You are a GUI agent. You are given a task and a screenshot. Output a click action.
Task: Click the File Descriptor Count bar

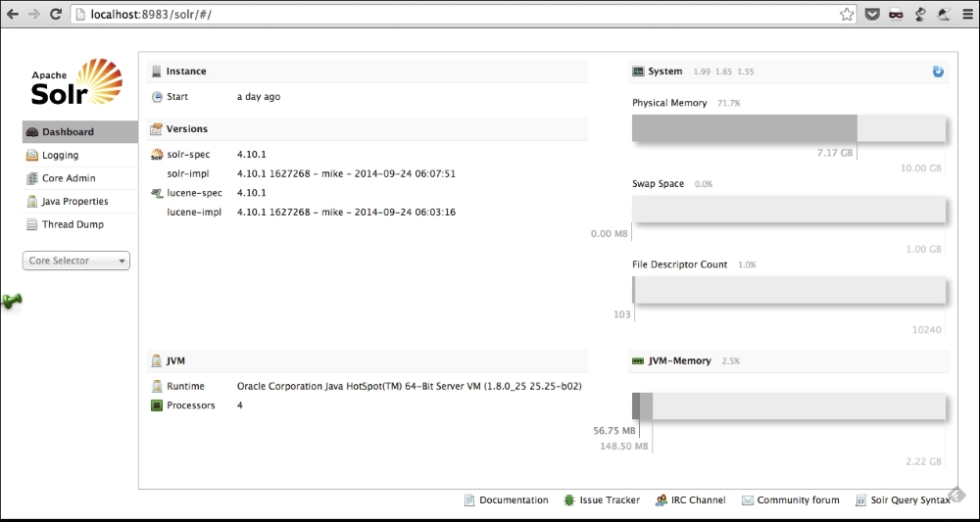(x=789, y=290)
